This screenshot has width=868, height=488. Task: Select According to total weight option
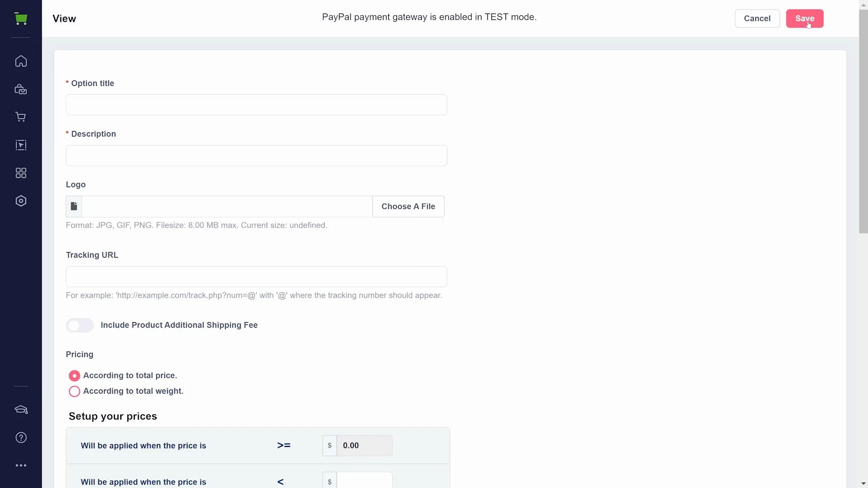(75, 391)
